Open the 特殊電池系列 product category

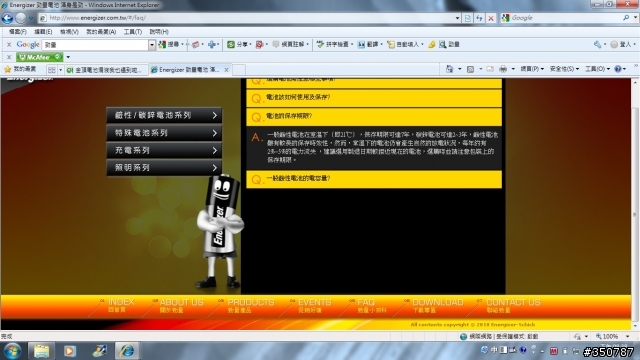(x=164, y=133)
